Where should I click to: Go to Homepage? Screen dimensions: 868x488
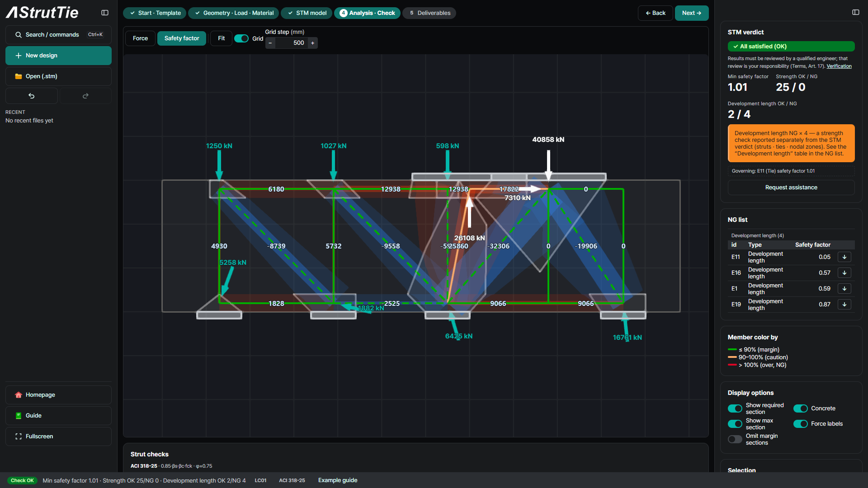click(58, 395)
